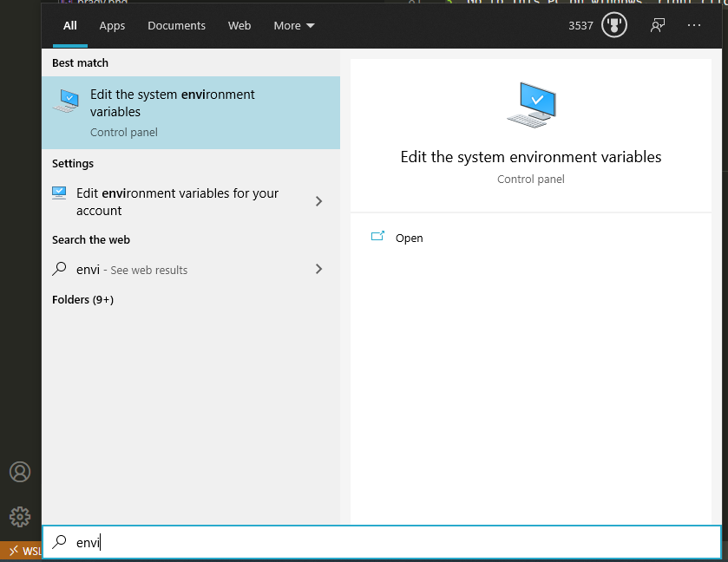This screenshot has height=562, width=728.
Task: Switch to the Documents search tab
Action: pos(176,25)
